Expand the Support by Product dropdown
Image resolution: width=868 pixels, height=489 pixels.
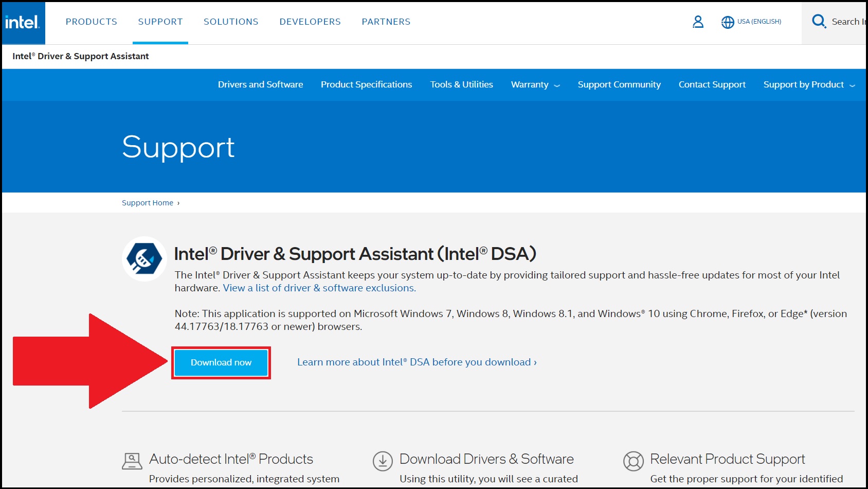[809, 85]
